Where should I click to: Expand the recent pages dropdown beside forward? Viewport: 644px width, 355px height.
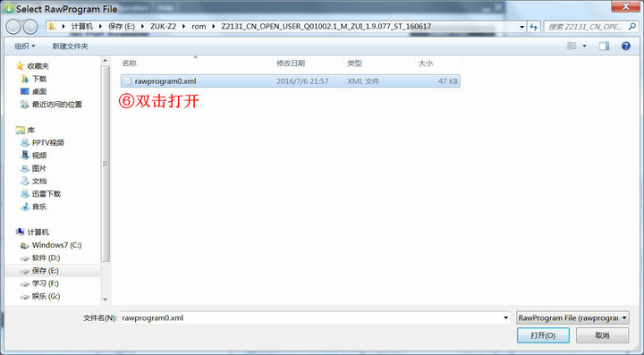41,27
